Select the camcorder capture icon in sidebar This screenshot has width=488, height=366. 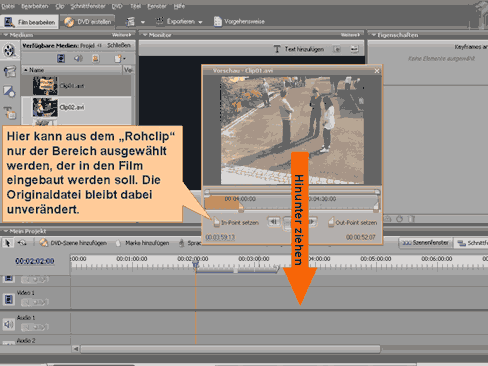(10, 71)
